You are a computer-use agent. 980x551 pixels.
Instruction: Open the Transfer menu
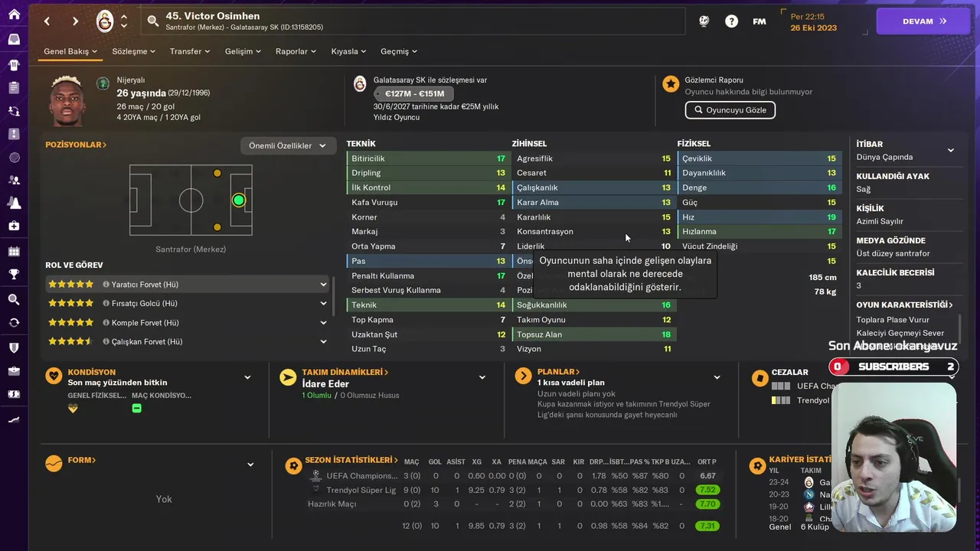(189, 51)
